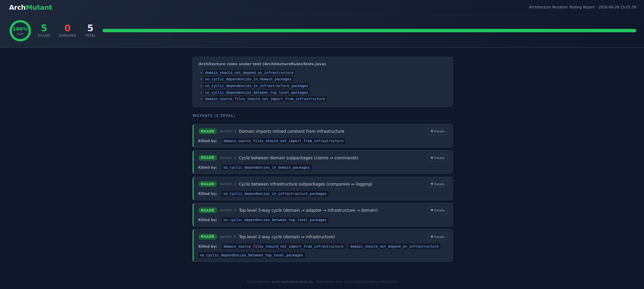Click mutant-1 killed-by tag domain_source_files_should_not_import

pos(283,141)
